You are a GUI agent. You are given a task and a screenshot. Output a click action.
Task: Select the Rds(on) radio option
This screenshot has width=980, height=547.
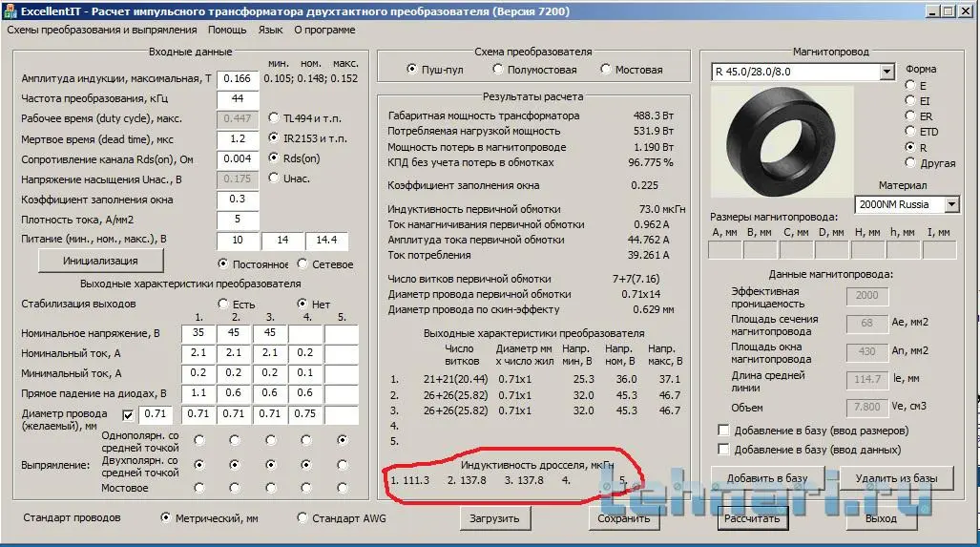click(x=273, y=158)
